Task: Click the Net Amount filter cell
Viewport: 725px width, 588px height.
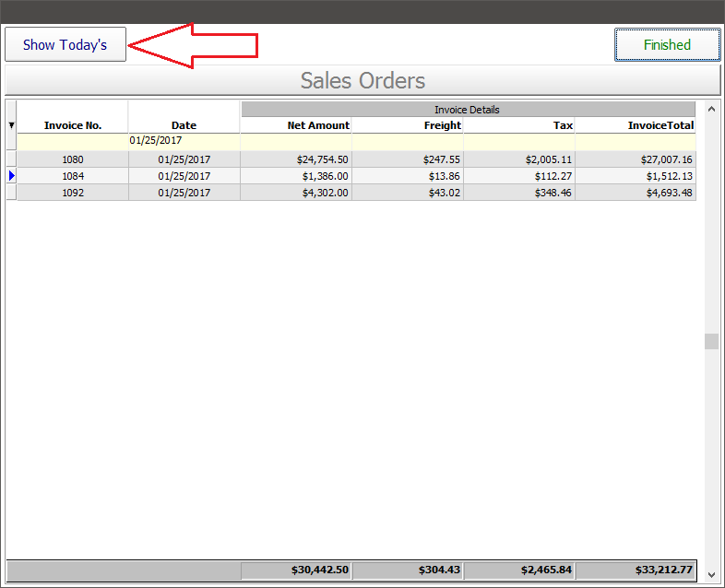Action: tap(296, 141)
